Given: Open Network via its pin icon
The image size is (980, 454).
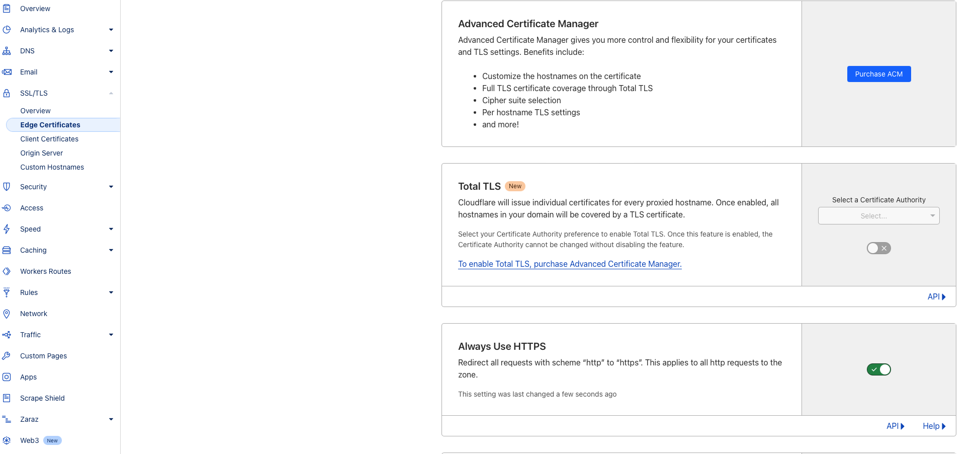Looking at the screenshot, I should click(7, 313).
